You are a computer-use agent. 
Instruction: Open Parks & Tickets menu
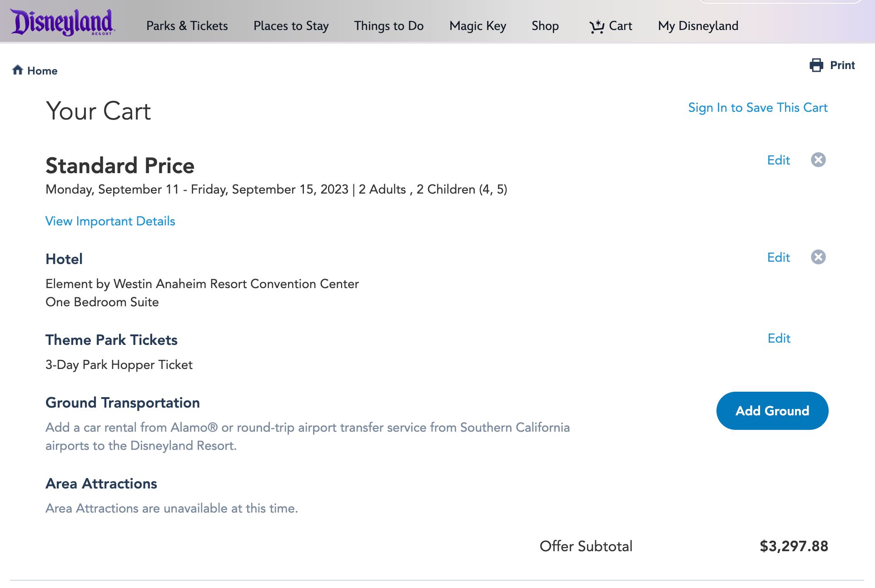click(x=187, y=26)
